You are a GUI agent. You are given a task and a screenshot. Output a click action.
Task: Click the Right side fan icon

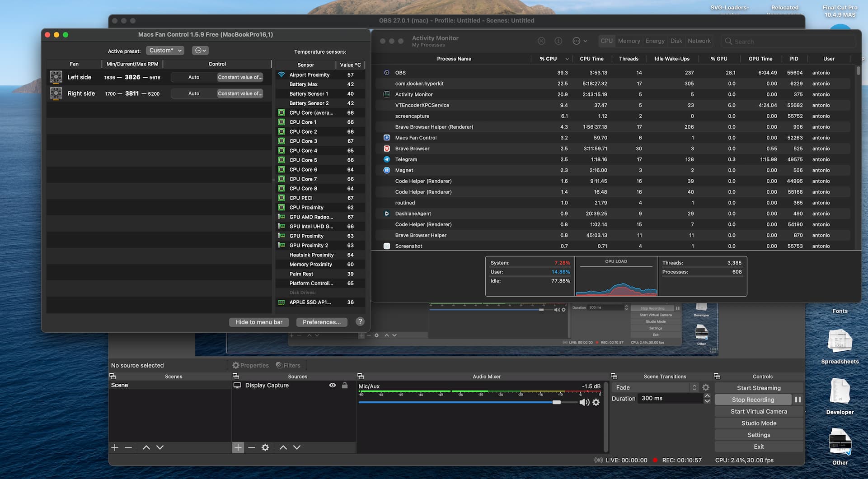56,93
